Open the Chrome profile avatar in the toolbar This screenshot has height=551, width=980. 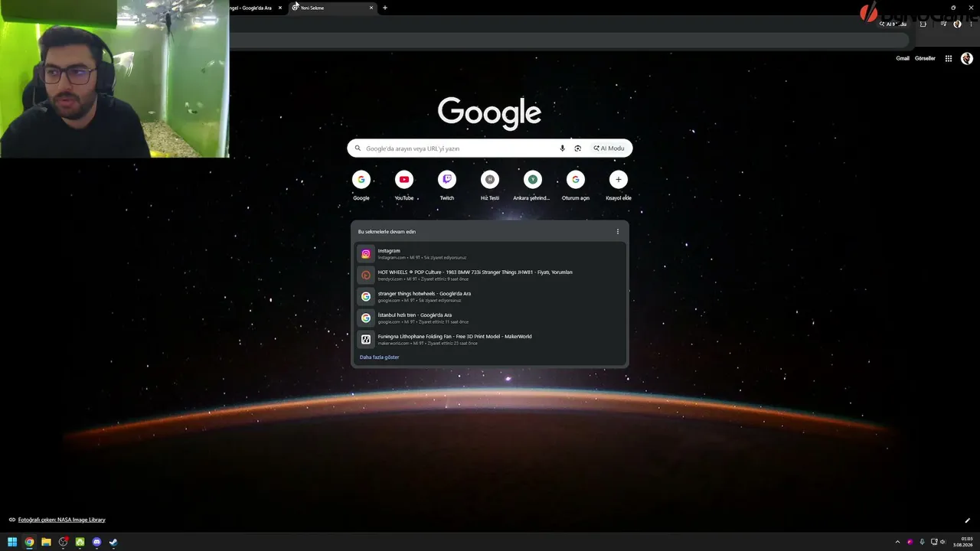click(x=958, y=24)
